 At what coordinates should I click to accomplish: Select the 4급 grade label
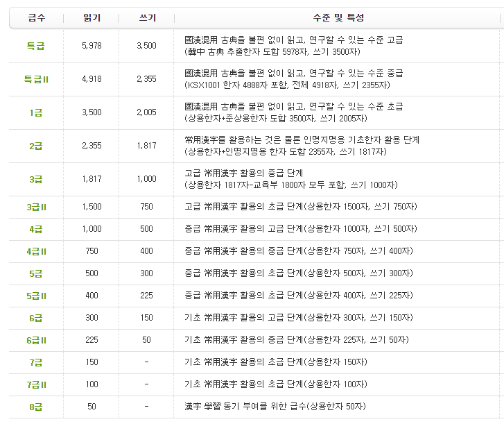[35, 229]
